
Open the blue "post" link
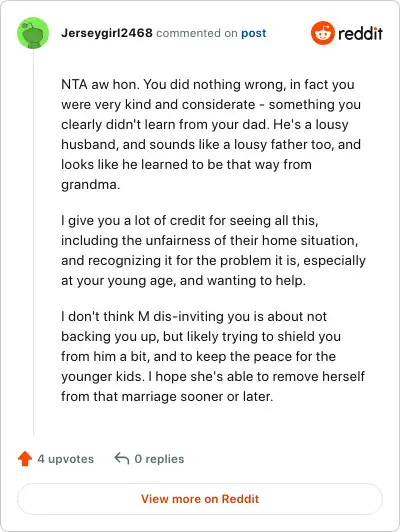(254, 33)
